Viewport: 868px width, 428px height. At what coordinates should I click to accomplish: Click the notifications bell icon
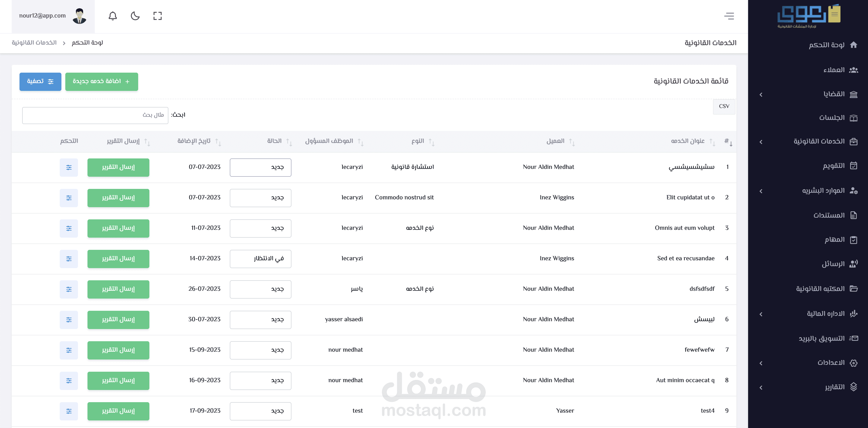(x=113, y=16)
